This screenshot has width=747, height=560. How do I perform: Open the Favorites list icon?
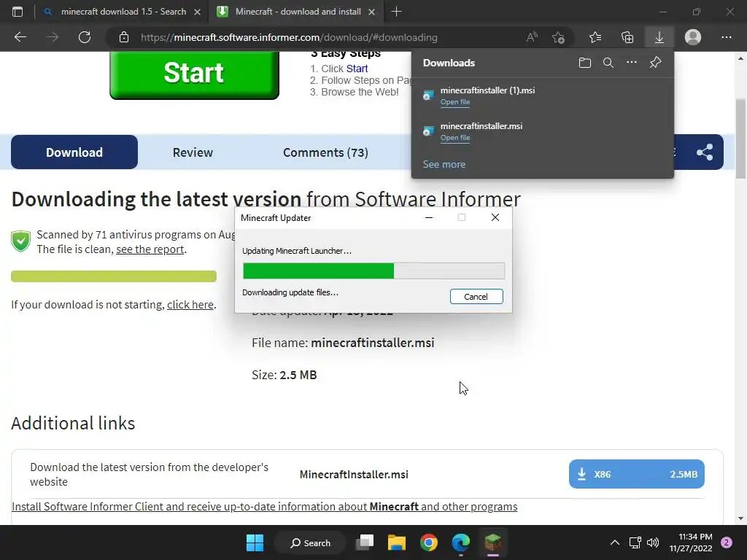point(595,37)
